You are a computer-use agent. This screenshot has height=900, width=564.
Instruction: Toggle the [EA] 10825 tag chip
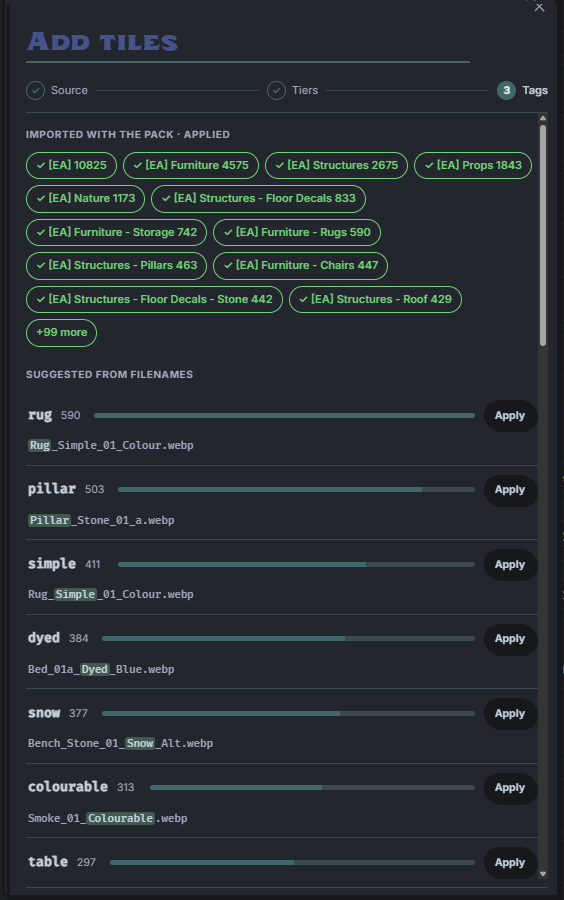(71, 165)
